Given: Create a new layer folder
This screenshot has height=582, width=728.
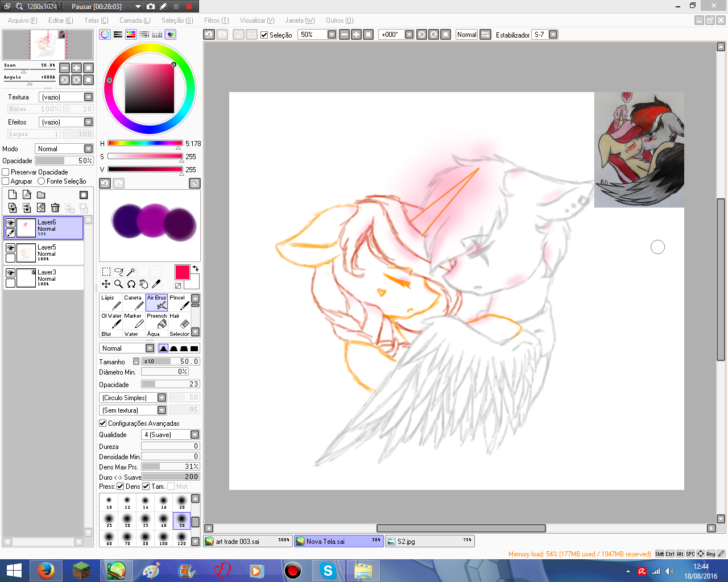Looking at the screenshot, I should click(41, 194).
